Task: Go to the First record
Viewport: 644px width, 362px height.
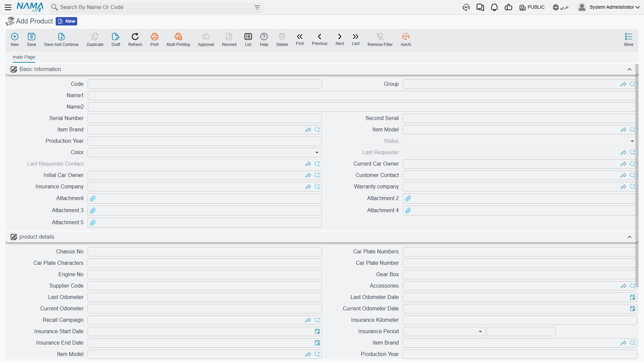Action: tap(300, 39)
